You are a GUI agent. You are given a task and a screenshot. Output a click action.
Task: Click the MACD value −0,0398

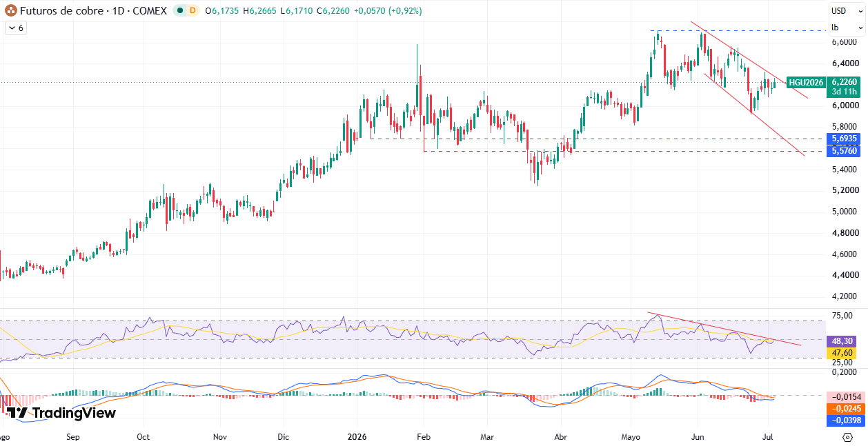point(845,420)
